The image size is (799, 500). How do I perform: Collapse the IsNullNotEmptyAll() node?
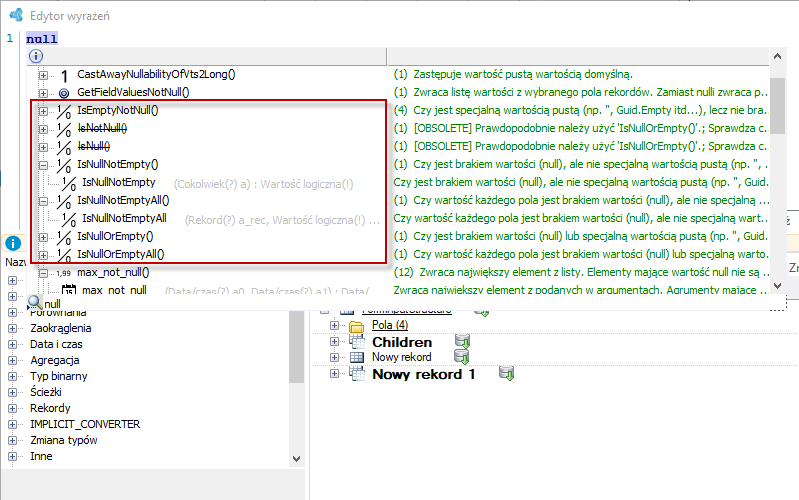coord(43,201)
